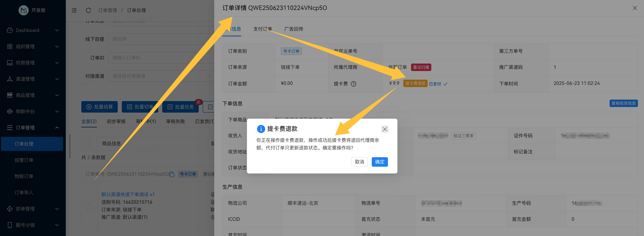Check the select-all checkbox in the table header
The image size is (644, 236).
pyautogui.click(x=89, y=143)
